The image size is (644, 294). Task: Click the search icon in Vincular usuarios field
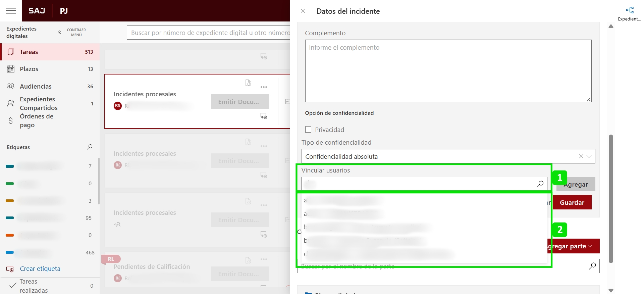(x=540, y=184)
